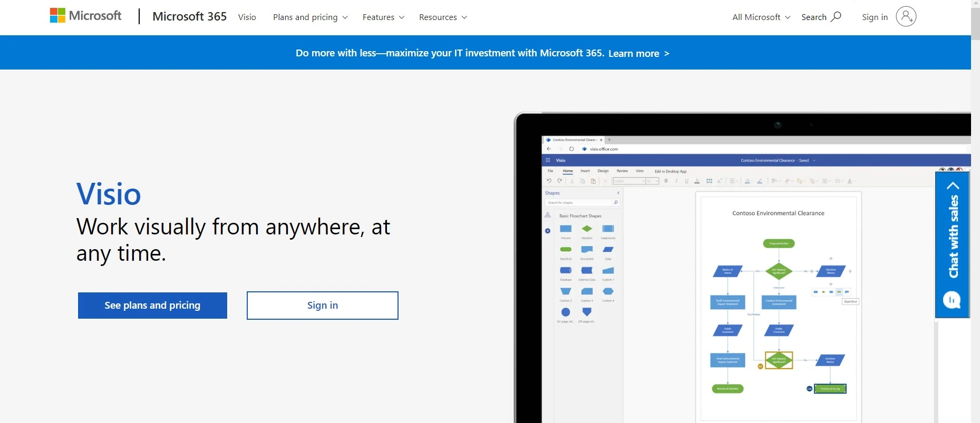The image size is (980, 423).
Task: Click the "Work visually from anywhere, at any time." text
Action: 233,240
